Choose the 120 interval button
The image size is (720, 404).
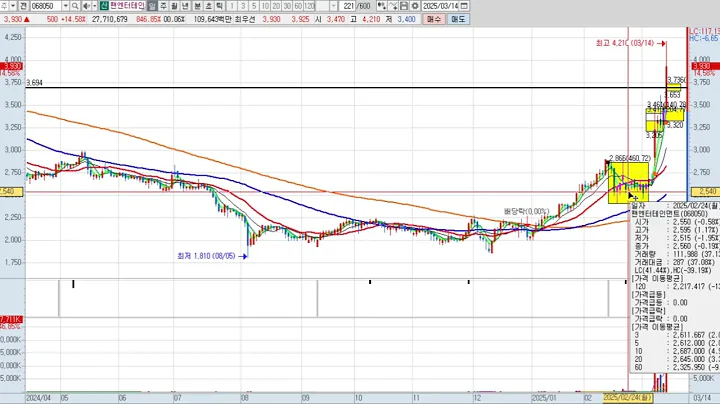pos(309,6)
